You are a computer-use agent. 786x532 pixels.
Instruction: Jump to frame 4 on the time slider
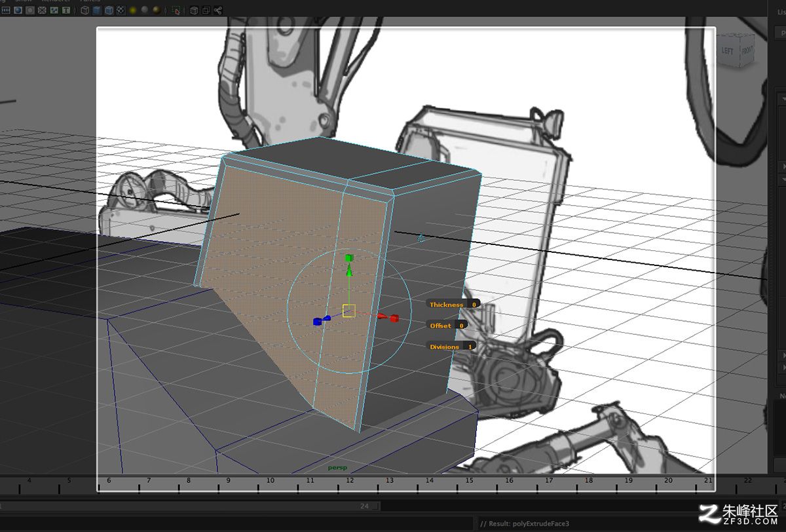coord(29,481)
